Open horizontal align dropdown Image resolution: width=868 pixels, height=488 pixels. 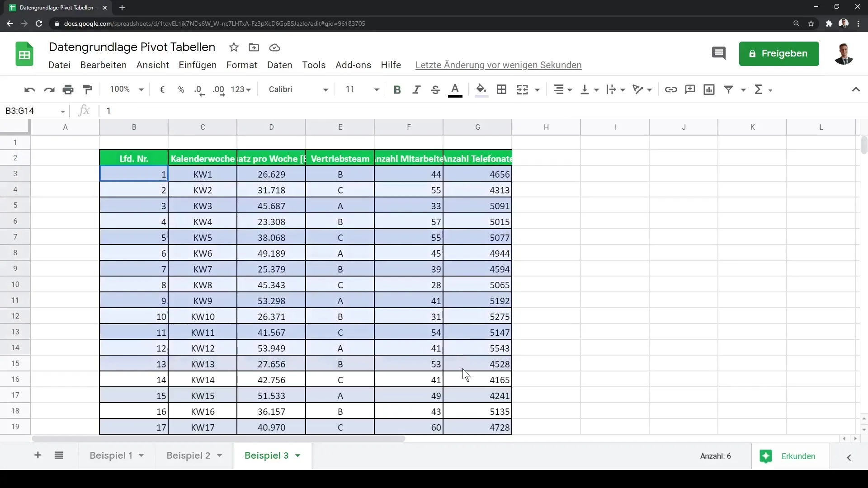coord(563,89)
